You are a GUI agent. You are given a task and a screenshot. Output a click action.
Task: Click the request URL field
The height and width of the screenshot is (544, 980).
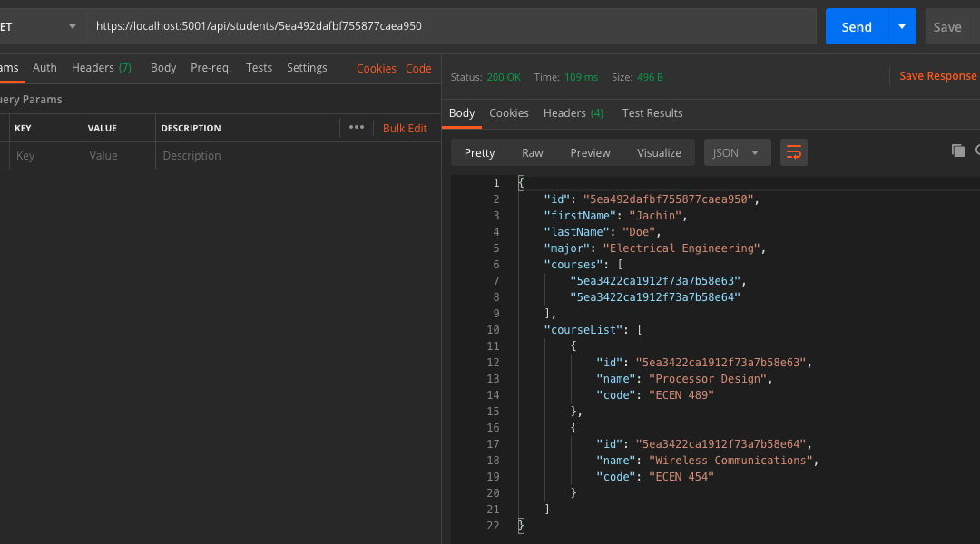point(454,27)
